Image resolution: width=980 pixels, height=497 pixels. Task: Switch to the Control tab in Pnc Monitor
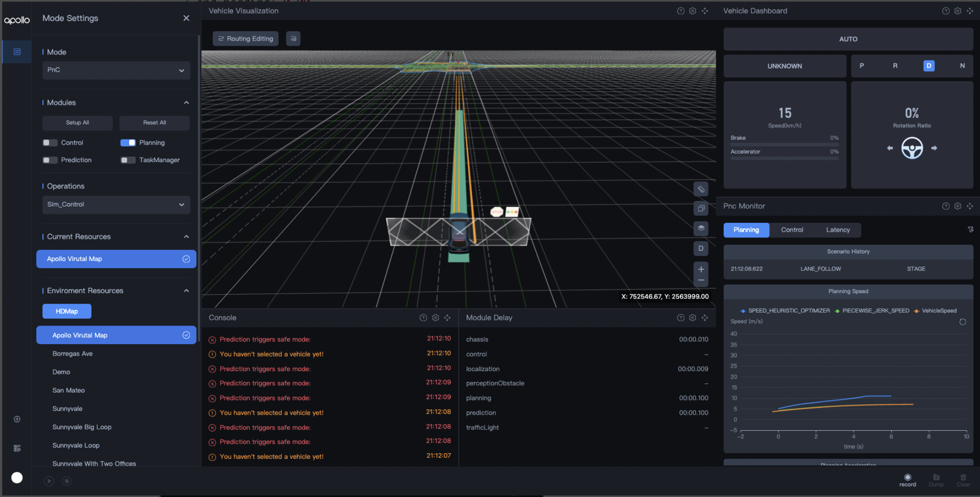pyautogui.click(x=792, y=230)
